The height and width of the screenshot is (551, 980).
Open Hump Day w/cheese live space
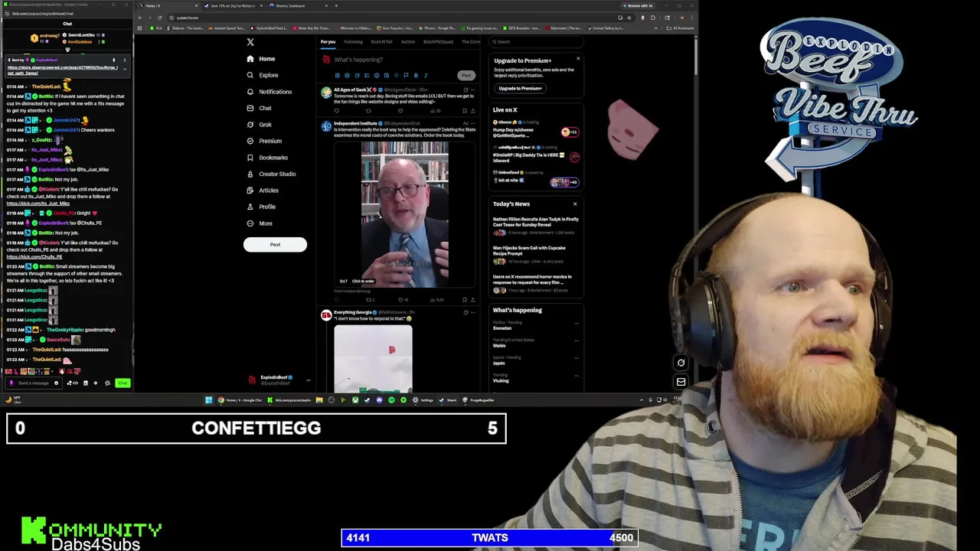click(536, 131)
